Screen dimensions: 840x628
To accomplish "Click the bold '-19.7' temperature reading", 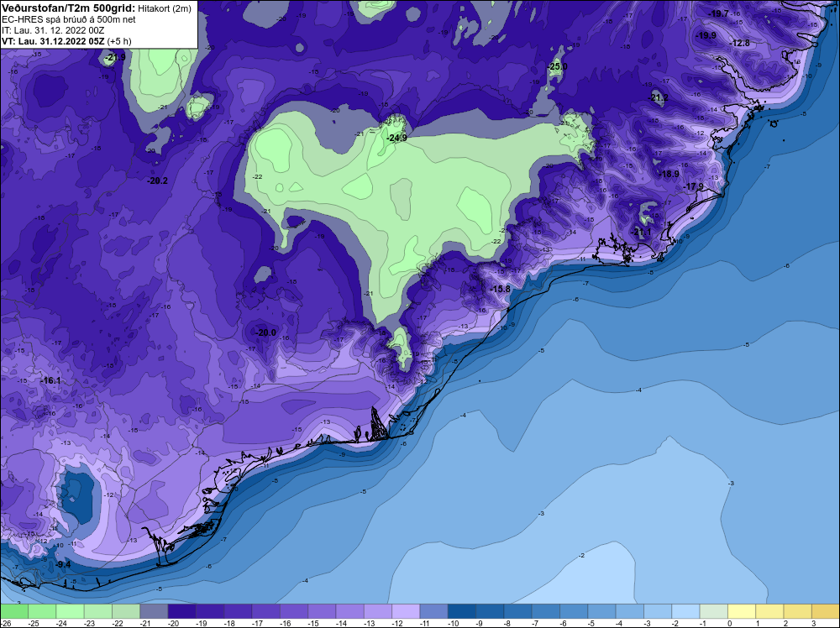I will click(719, 14).
